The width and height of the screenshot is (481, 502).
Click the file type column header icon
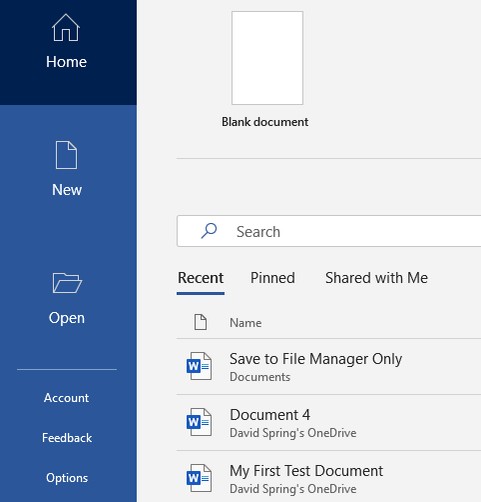point(200,322)
